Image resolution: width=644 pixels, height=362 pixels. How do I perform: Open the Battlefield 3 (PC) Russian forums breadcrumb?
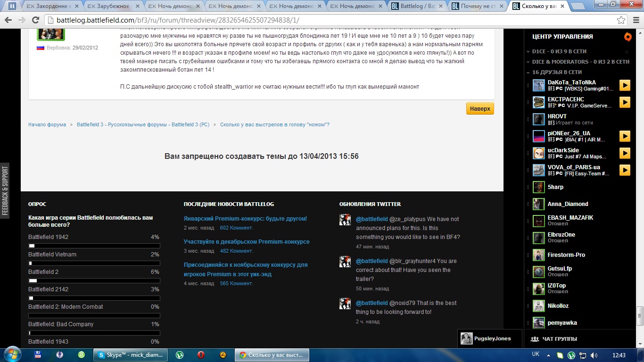tap(143, 125)
